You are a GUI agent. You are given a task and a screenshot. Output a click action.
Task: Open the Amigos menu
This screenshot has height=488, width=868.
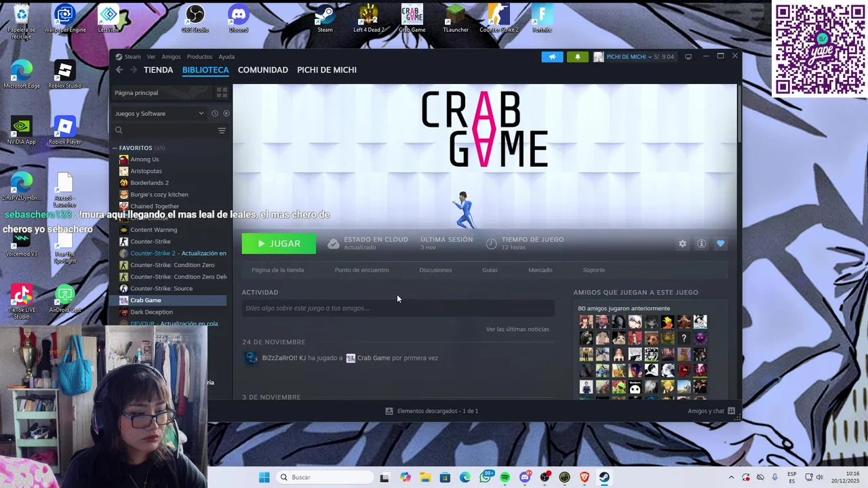tap(171, 57)
